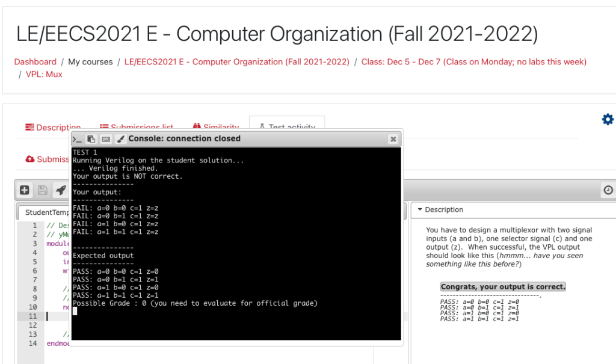This screenshot has height=364, width=616.
Task: Click the console clear brush icon
Action: 120,139
